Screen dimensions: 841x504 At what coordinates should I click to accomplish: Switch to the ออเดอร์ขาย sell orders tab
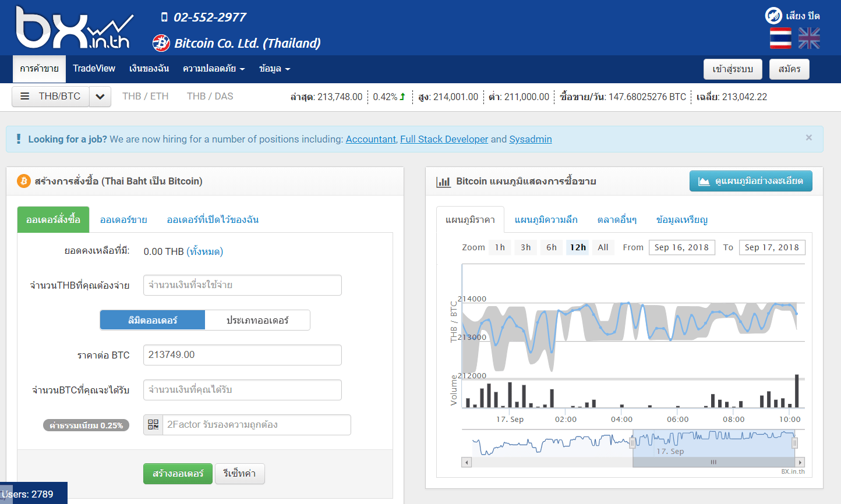coord(123,219)
